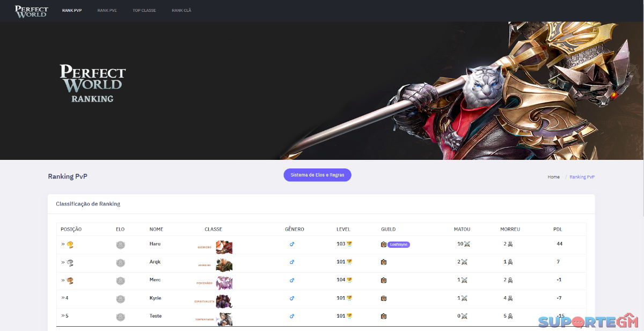Viewport: 644px width, 331px height.
Task: Click the skull icon in Kyrie's row
Action: pyautogui.click(x=510, y=298)
